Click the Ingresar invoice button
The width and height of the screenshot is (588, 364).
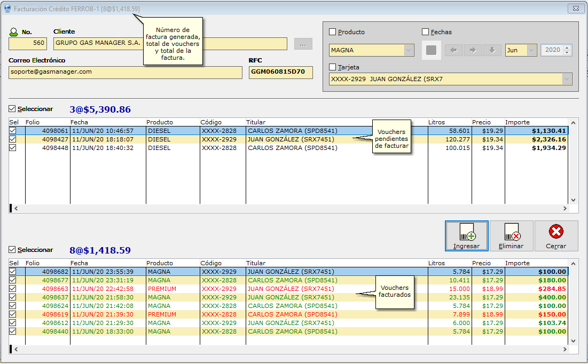pyautogui.click(x=466, y=235)
